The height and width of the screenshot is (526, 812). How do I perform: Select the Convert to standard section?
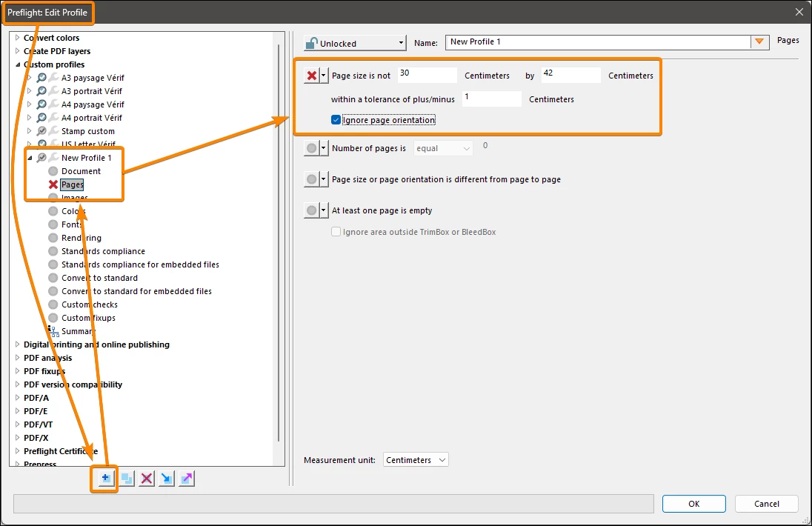point(99,278)
